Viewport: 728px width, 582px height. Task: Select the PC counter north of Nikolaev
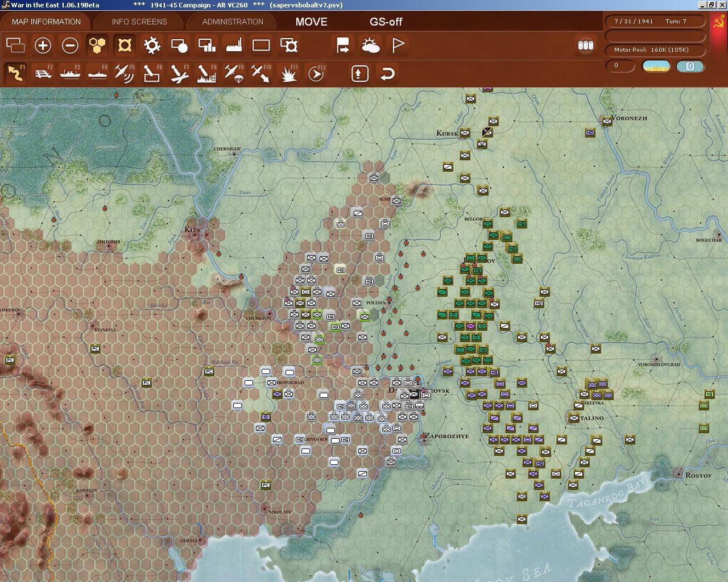(x=266, y=485)
